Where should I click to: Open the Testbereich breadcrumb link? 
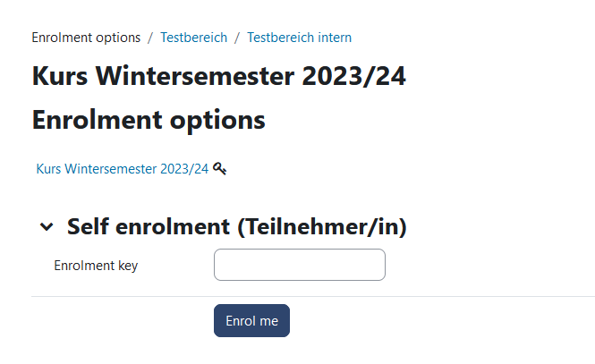click(193, 38)
